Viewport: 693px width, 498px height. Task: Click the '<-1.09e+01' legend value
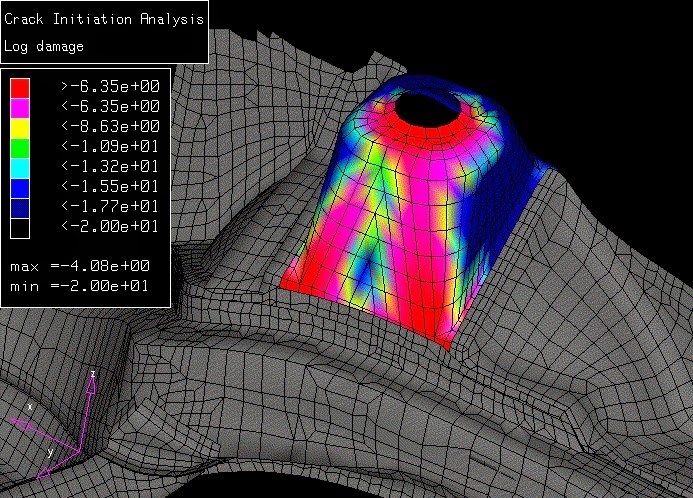point(110,146)
